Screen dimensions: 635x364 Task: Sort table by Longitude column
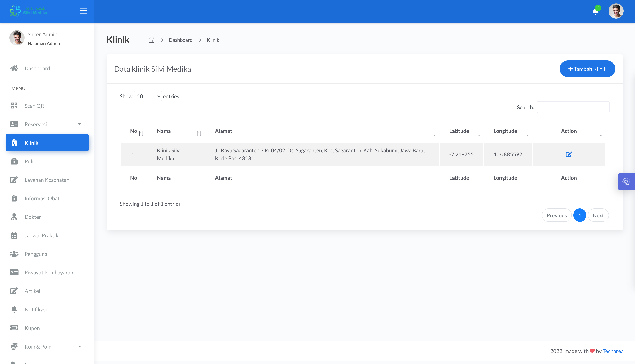tap(508, 131)
